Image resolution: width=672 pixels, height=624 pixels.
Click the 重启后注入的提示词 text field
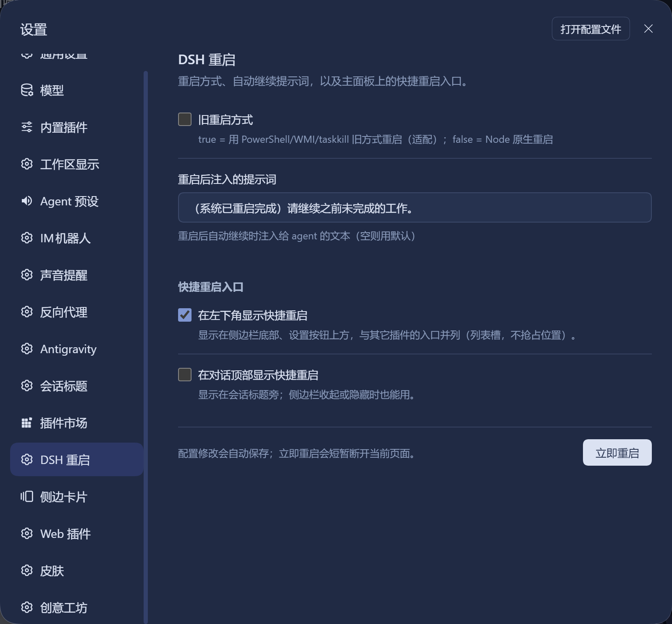click(x=415, y=207)
